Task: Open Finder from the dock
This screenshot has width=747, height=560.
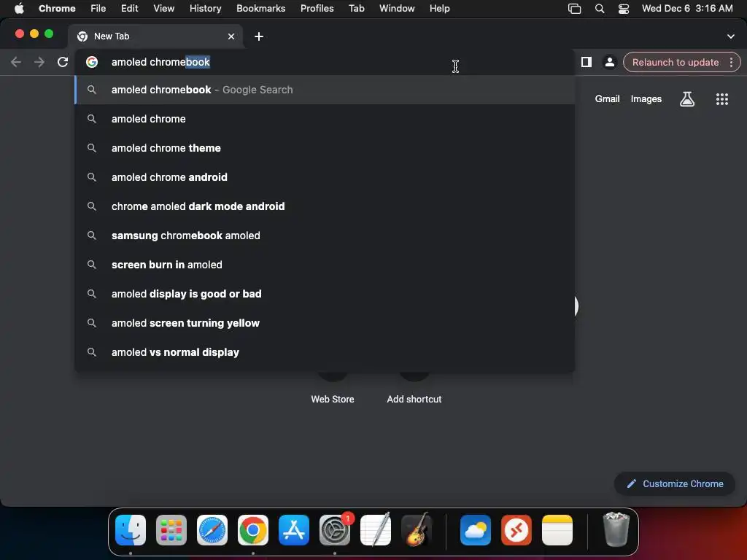Action: point(131,530)
